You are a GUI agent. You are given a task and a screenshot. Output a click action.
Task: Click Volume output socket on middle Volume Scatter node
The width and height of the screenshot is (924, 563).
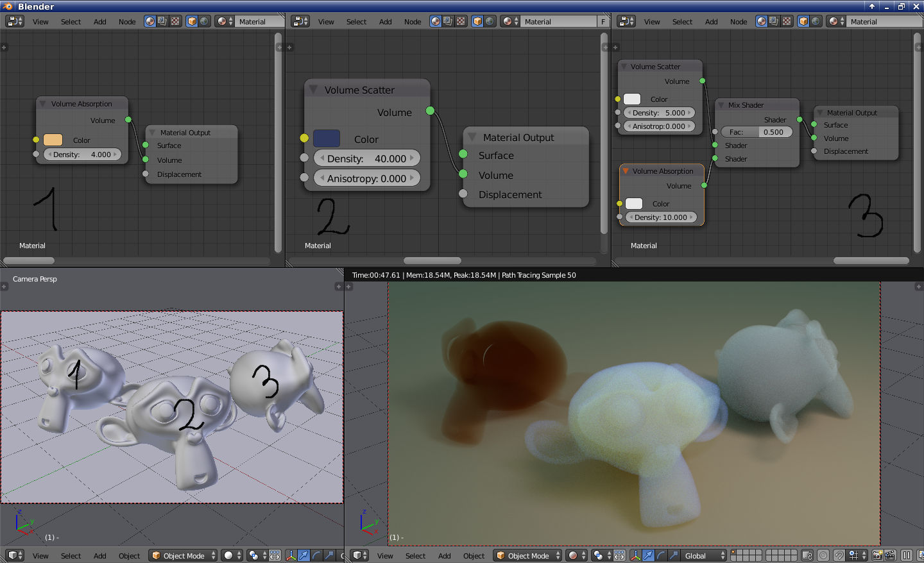tap(430, 111)
